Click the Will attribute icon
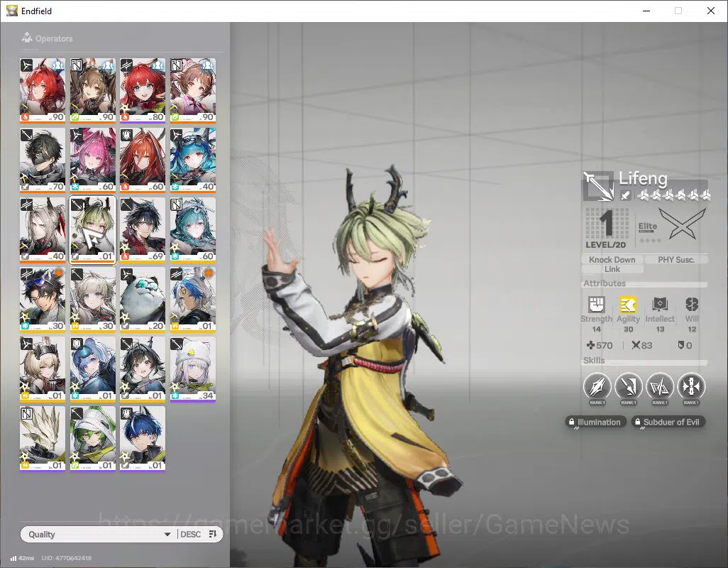Image resolution: width=728 pixels, height=568 pixels. [x=692, y=305]
